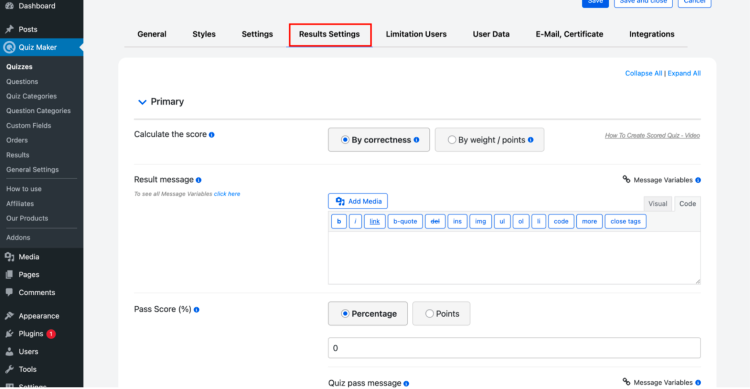The width and height of the screenshot is (750, 389).
Task: Click the close tags button
Action: coord(625,221)
